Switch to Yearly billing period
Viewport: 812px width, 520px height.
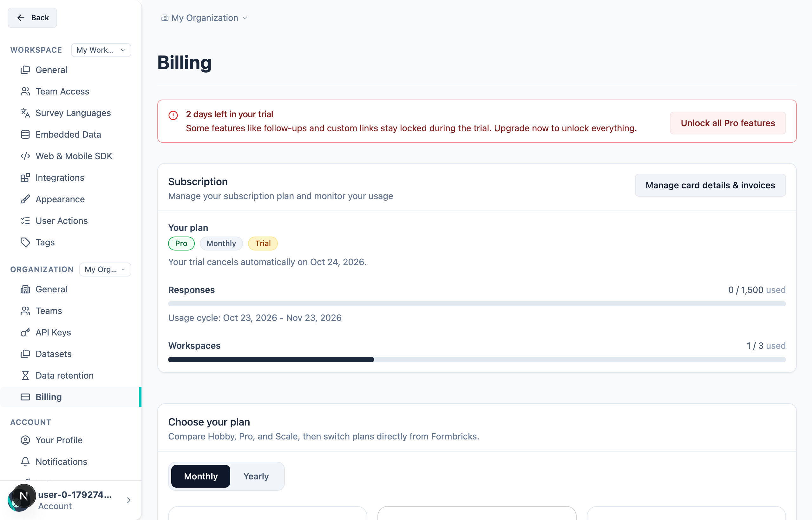(x=256, y=476)
